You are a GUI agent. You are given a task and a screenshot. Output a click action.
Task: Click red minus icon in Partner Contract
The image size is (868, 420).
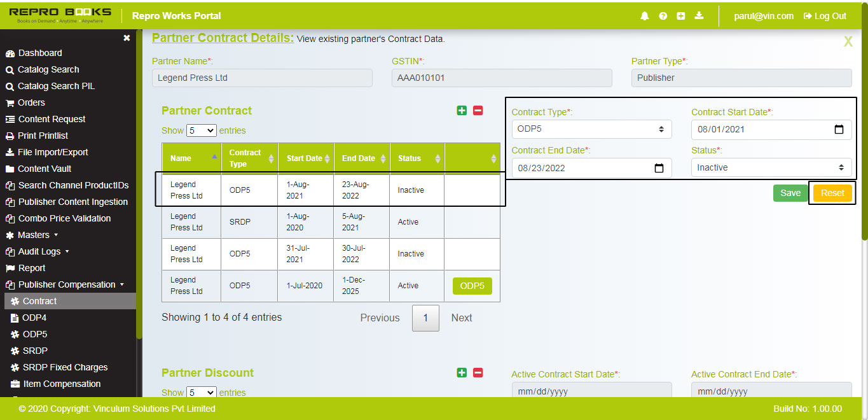click(x=478, y=111)
